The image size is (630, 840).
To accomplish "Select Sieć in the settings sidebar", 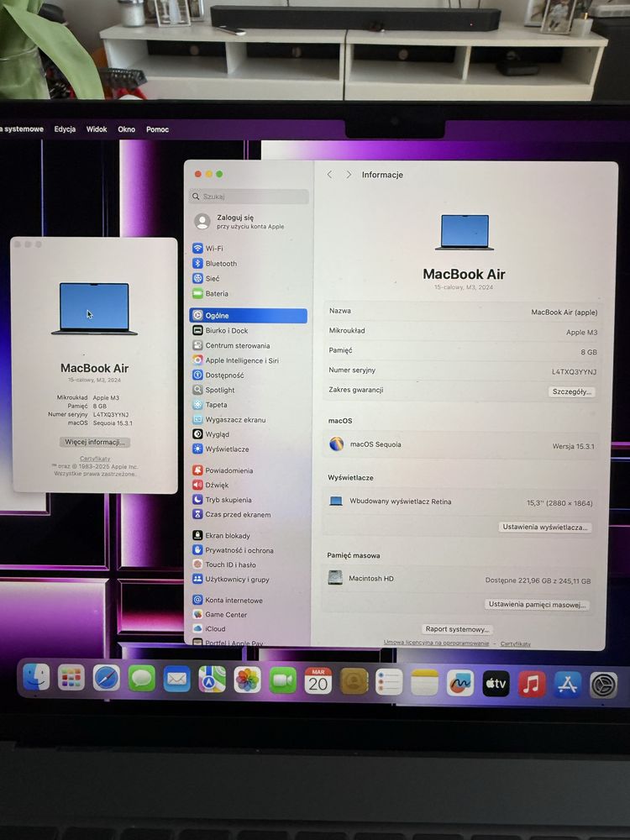I will click(x=207, y=279).
